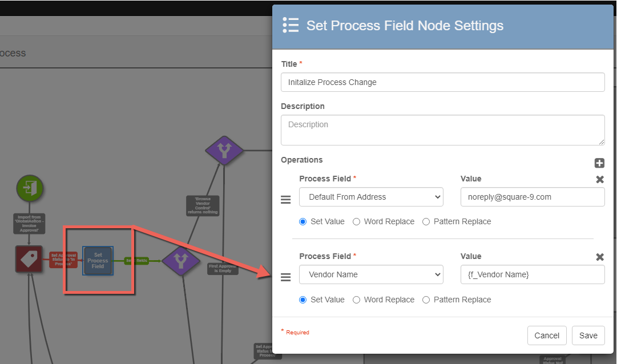Click the Title input field
617x364 pixels.
click(x=442, y=82)
